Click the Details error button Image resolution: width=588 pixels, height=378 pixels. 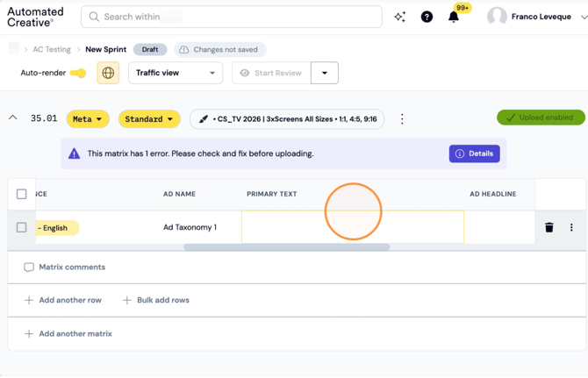tap(475, 153)
